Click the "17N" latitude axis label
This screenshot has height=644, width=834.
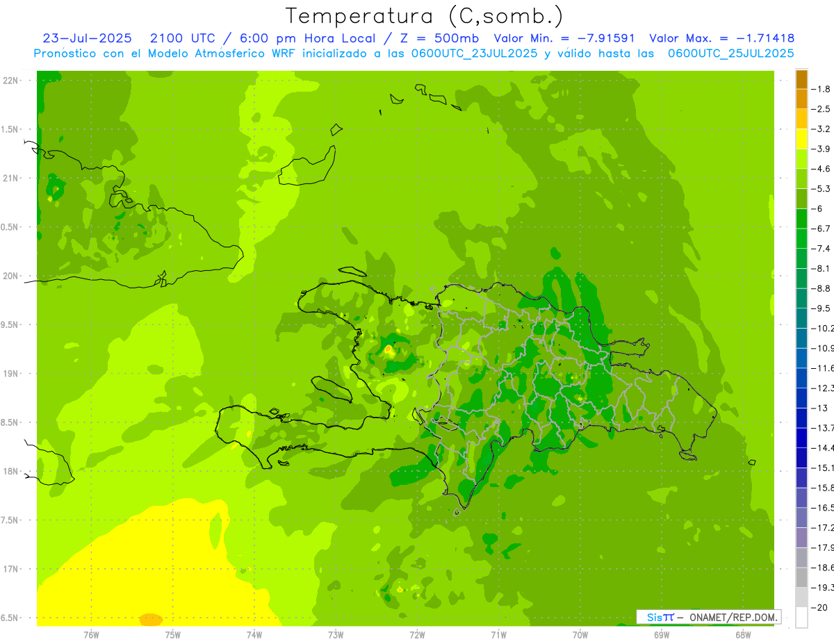pos(11,569)
